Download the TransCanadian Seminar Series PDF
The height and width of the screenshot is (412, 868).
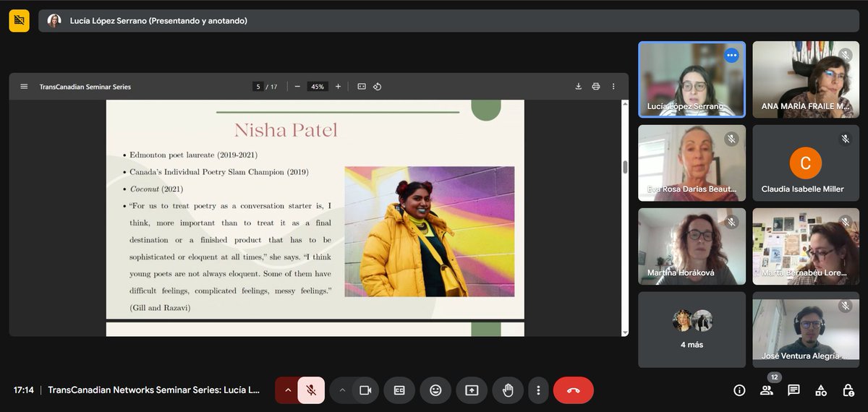pyautogui.click(x=579, y=87)
